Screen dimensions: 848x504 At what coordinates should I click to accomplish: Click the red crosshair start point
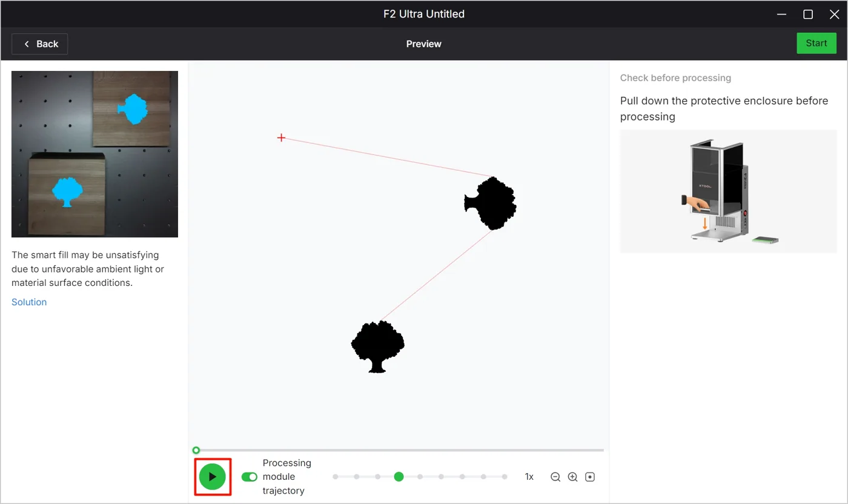click(281, 138)
